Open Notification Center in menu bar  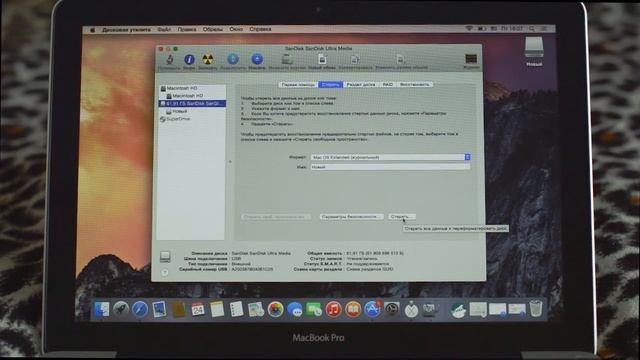click(544, 29)
